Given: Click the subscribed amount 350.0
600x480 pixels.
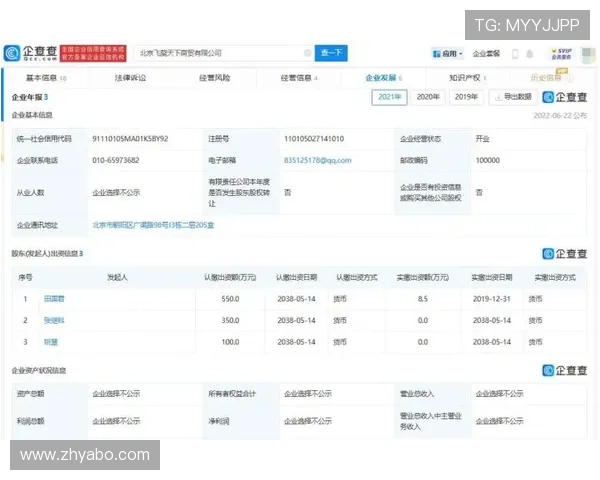Looking at the screenshot, I should point(230,320).
